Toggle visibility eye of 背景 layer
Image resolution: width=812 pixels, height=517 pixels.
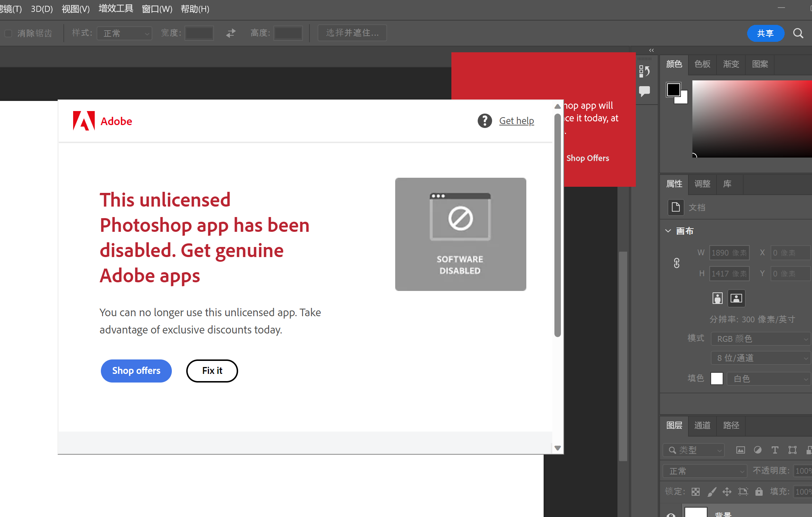pos(671,514)
